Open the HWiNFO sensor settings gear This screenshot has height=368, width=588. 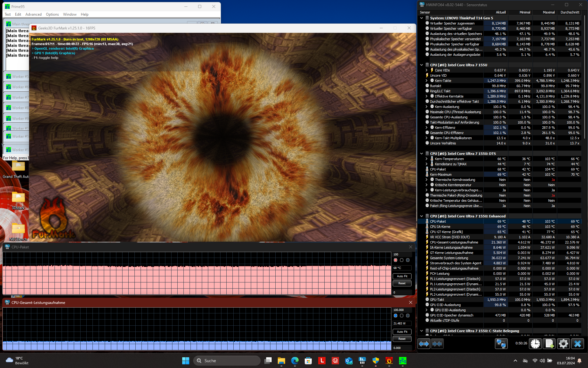coord(563,344)
